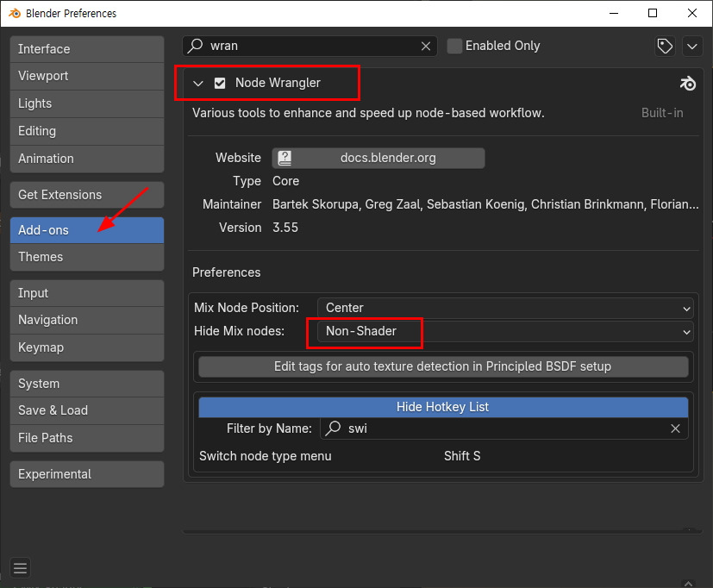
Task: Clear the add-on search field text
Action: tap(426, 46)
